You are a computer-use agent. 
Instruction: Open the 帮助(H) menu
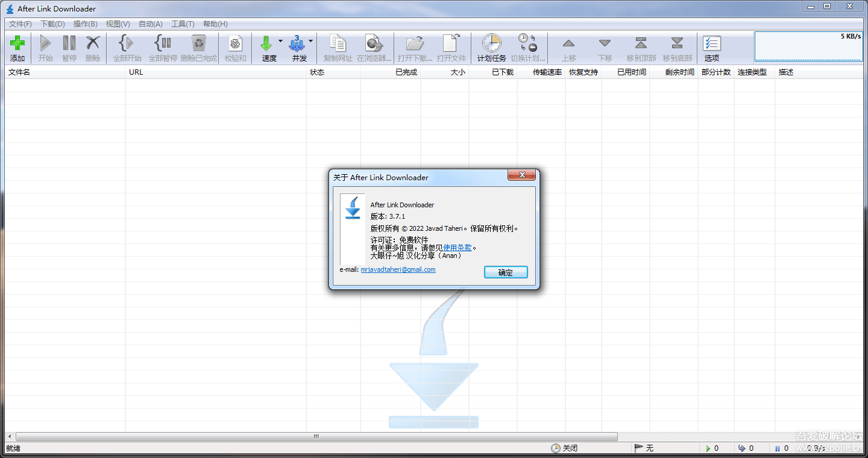[x=215, y=24]
